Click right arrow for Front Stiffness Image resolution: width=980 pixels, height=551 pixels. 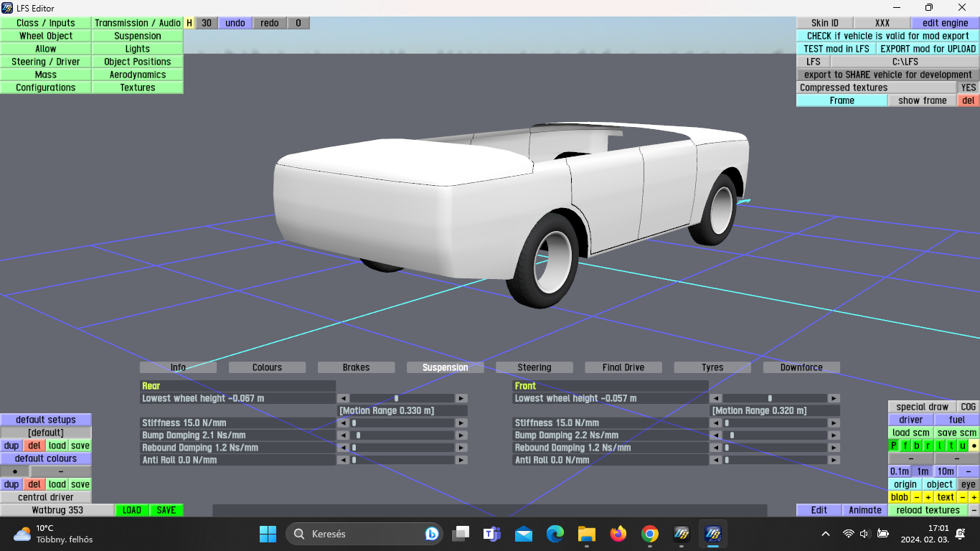[834, 423]
